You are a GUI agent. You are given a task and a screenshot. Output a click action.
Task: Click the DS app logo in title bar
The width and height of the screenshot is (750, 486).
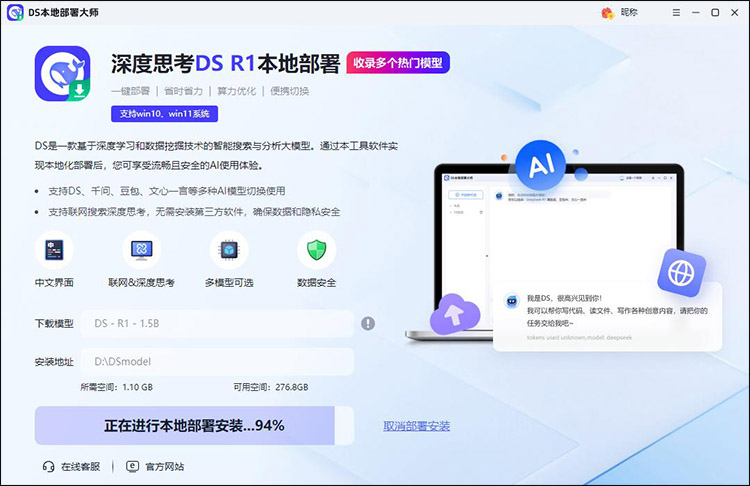coord(15,12)
